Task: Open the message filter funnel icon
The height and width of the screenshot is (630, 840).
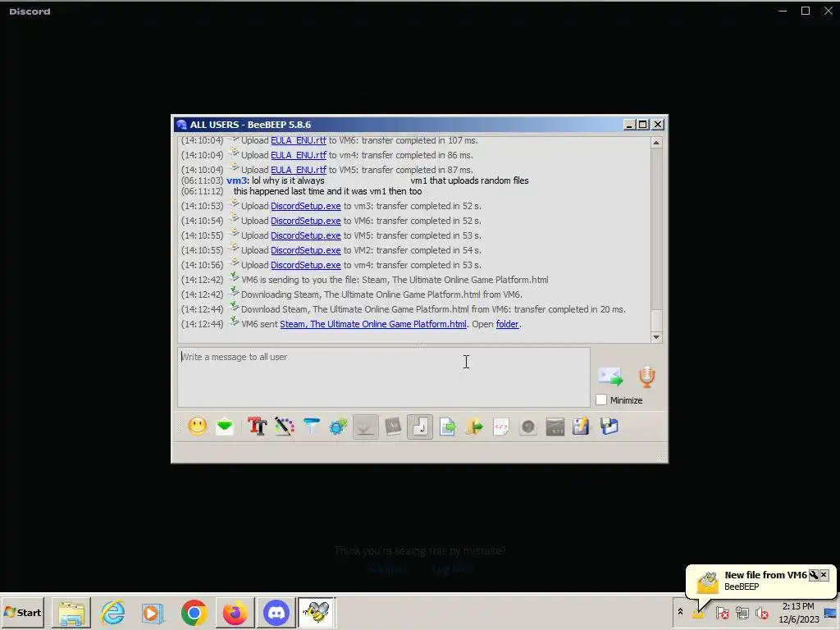Action: (311, 427)
